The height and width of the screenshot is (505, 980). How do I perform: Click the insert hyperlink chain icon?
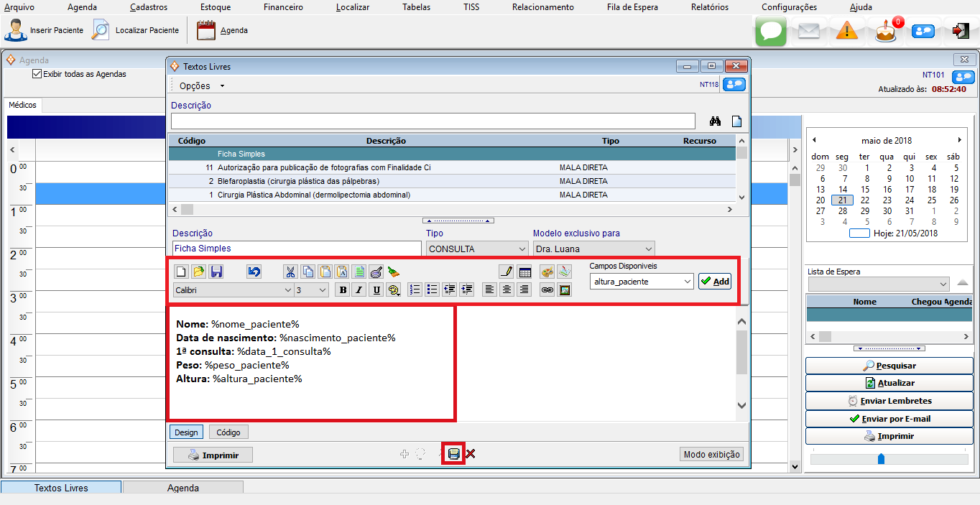pyautogui.click(x=547, y=290)
